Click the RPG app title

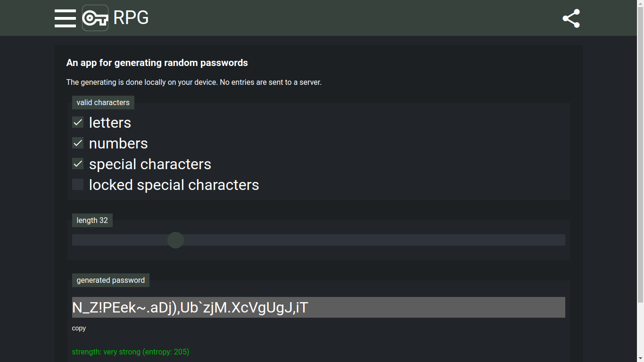tap(131, 18)
